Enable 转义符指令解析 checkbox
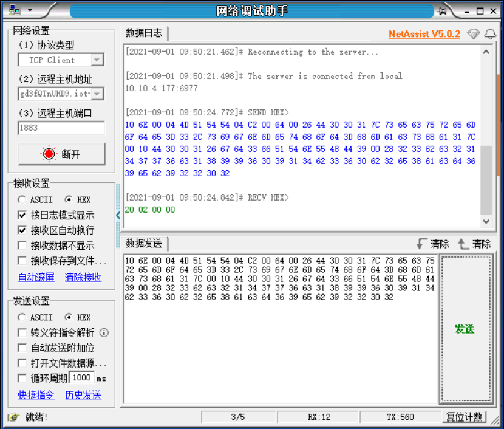 click(22, 332)
